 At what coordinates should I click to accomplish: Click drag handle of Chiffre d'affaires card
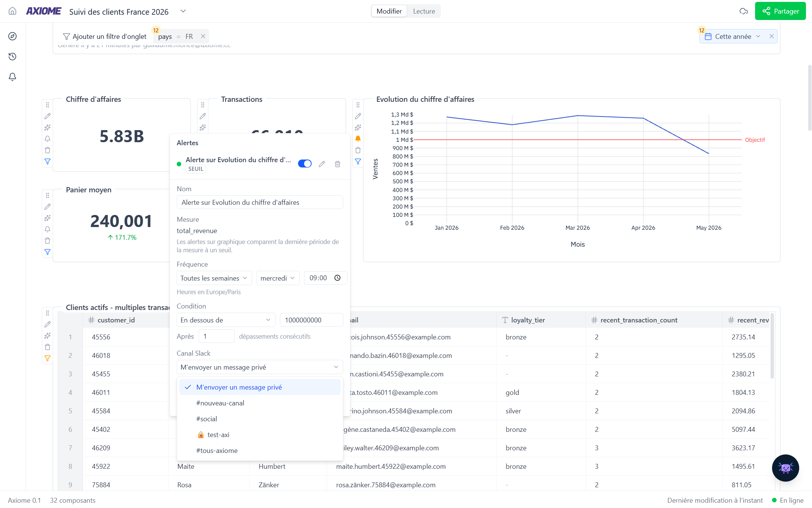coord(47,105)
